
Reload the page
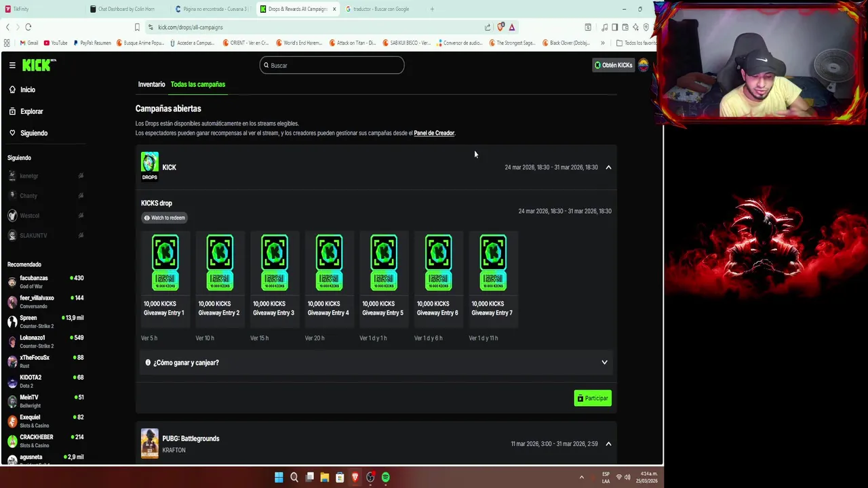coord(28,27)
